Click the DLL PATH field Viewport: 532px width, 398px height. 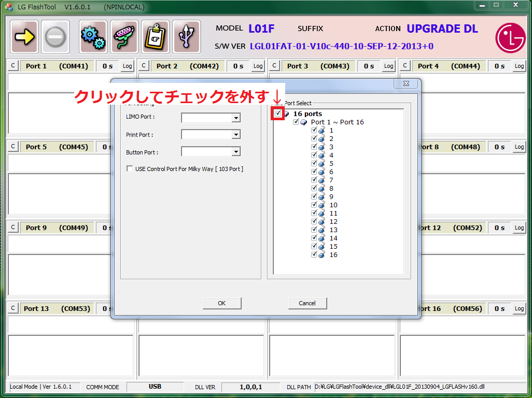[x=420, y=387]
